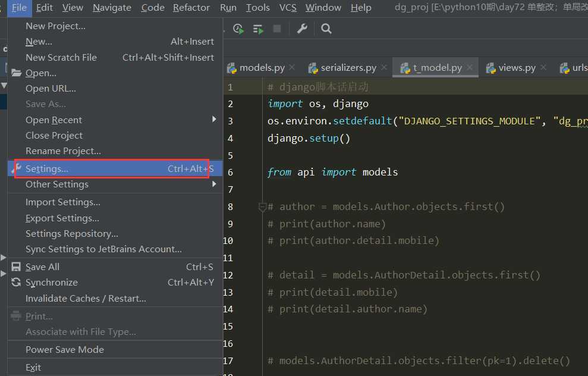Viewport: 588px width, 376px height.
Task: Open the Refactor menu
Action: [191, 8]
